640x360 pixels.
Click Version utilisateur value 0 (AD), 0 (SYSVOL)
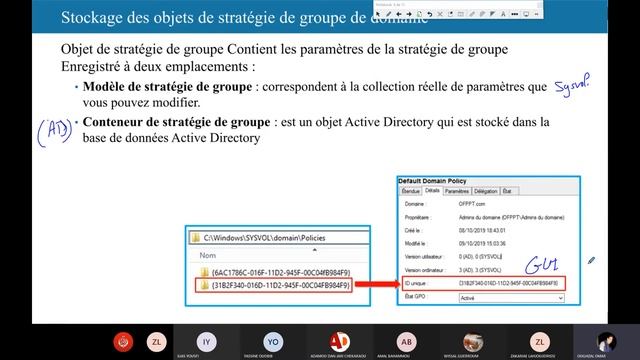pyautogui.click(x=480, y=257)
